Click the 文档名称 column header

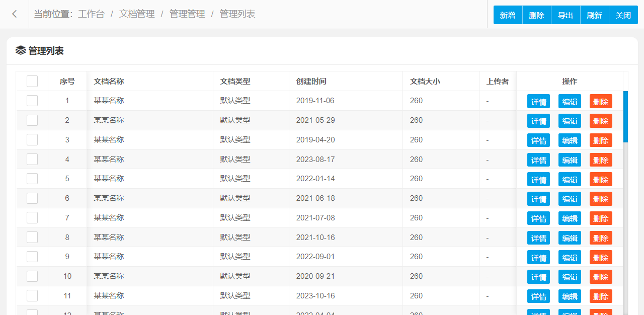(x=109, y=81)
